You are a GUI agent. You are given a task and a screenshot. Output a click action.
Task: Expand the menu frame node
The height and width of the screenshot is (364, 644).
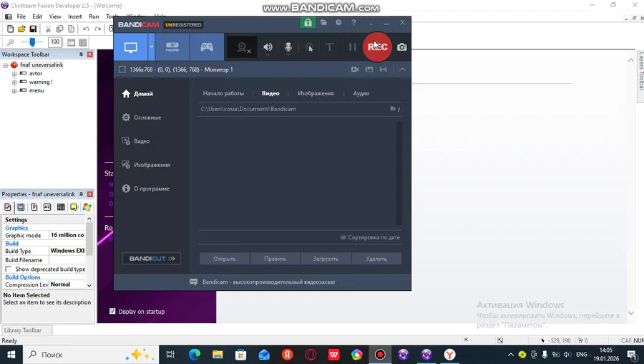point(14,91)
